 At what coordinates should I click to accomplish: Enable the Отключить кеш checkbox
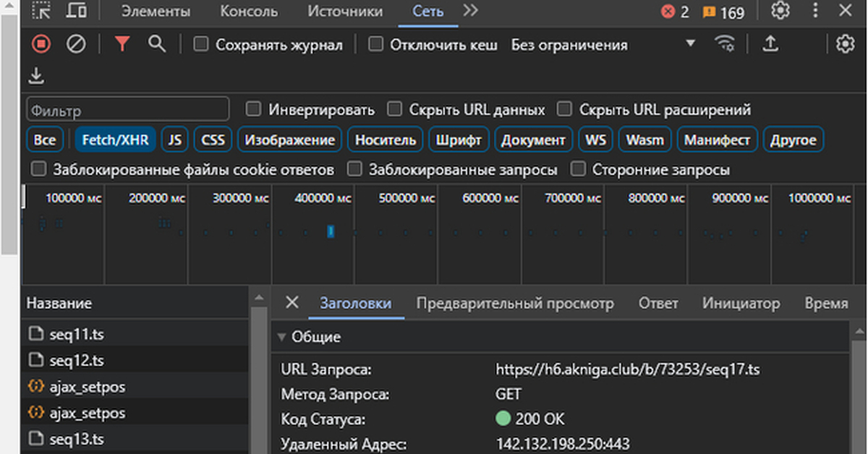tap(375, 44)
